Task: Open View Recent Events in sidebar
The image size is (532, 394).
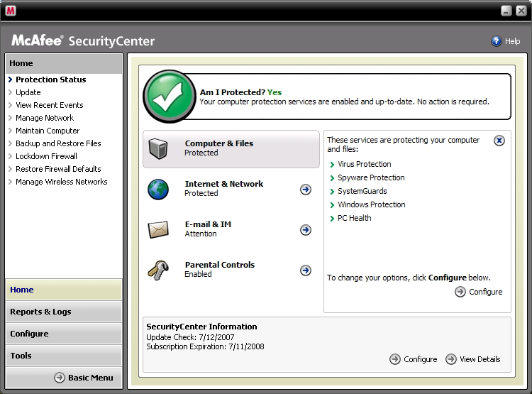Action: pyautogui.click(x=49, y=105)
